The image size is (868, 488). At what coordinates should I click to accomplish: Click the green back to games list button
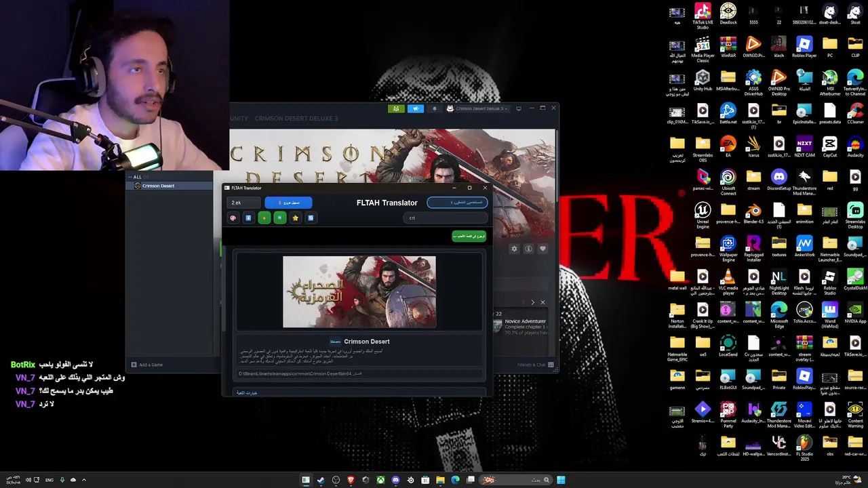[x=469, y=236]
